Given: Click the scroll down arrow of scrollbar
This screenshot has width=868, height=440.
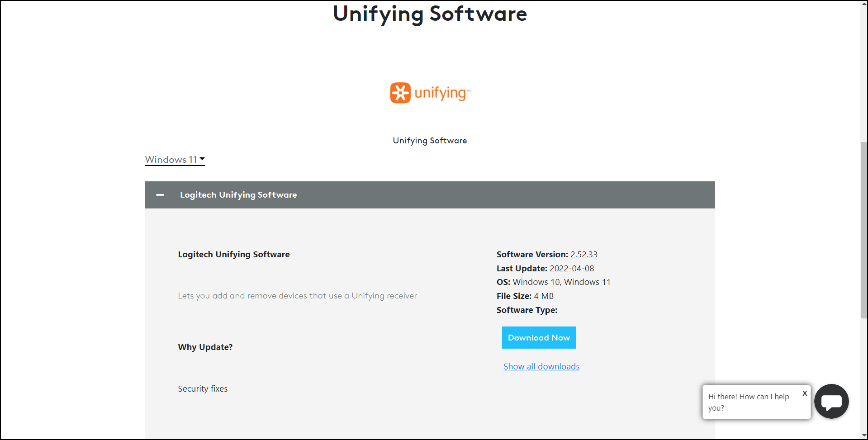Looking at the screenshot, I should pos(864,435).
